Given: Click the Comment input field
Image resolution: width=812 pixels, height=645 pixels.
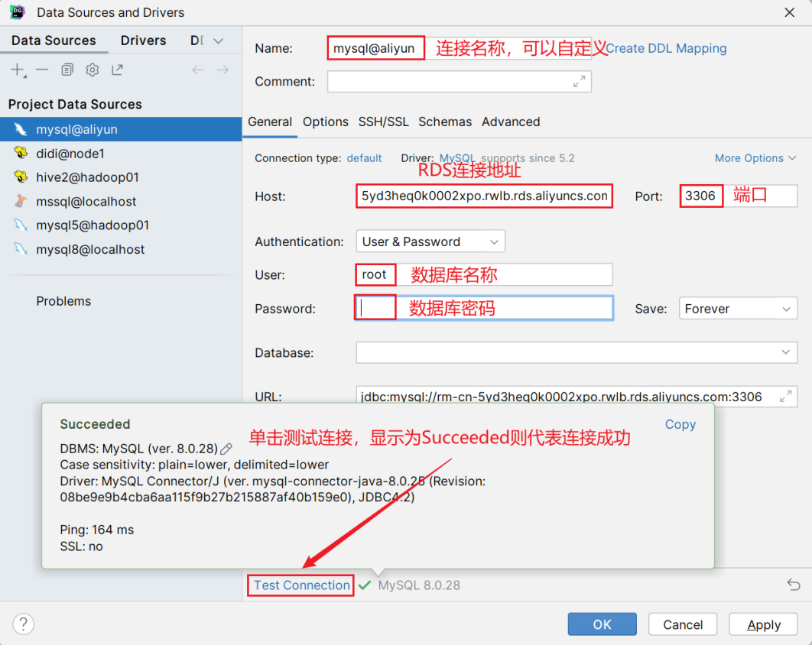Looking at the screenshot, I should point(460,81).
